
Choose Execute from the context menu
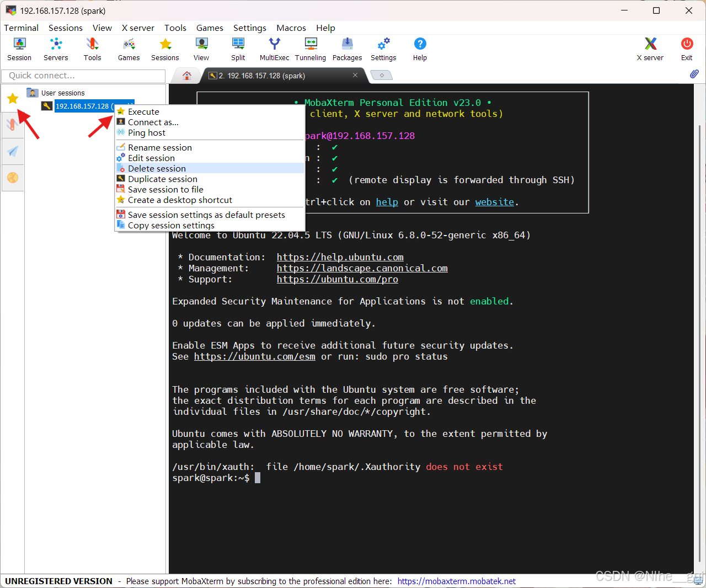click(x=210, y=111)
